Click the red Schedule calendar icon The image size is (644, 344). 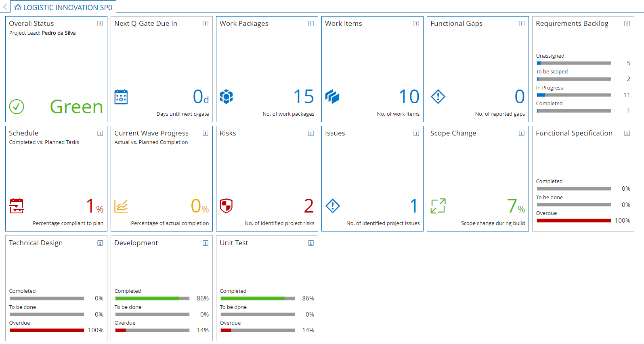pos(17,206)
